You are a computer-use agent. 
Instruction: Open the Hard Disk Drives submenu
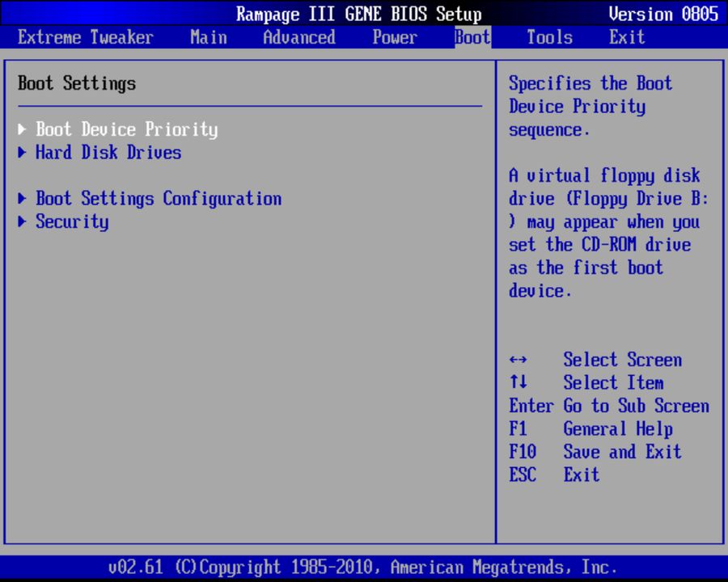tap(108, 152)
